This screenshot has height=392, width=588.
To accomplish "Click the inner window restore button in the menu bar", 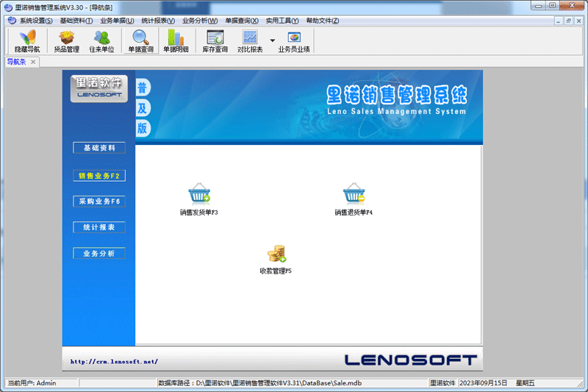I will (x=568, y=21).
